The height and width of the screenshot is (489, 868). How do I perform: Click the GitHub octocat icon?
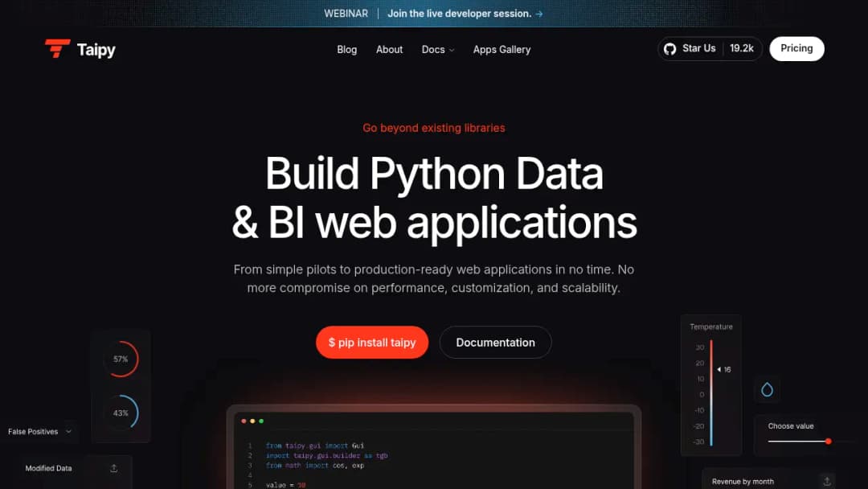669,49
